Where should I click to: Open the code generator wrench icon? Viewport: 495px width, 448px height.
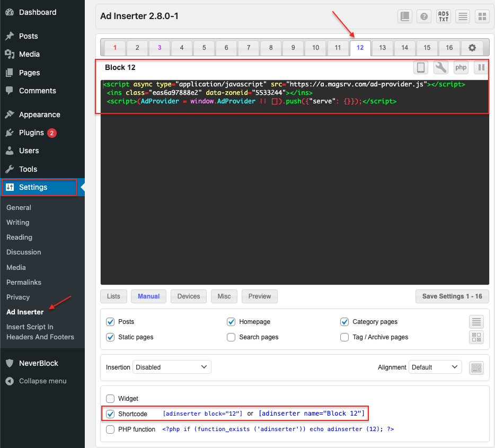coord(441,67)
